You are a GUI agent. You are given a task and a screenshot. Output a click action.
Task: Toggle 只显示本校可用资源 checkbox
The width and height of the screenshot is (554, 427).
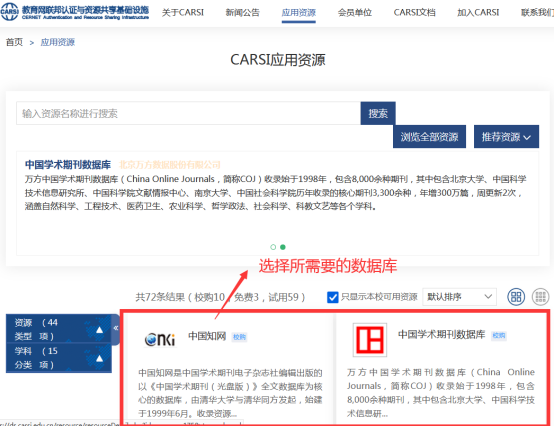(x=332, y=297)
